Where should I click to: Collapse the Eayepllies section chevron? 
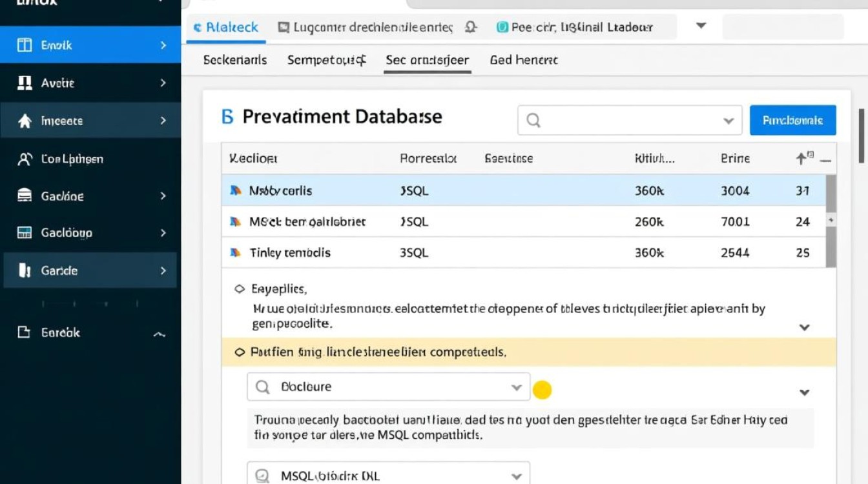(x=804, y=327)
